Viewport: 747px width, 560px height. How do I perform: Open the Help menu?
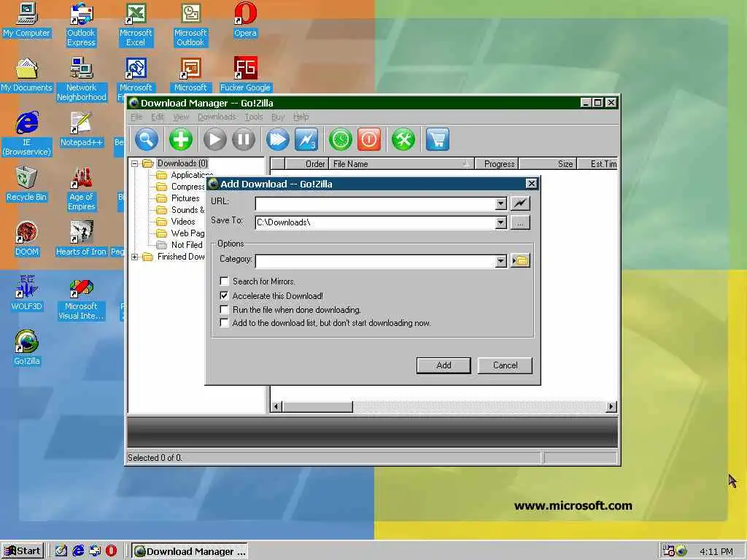(301, 117)
